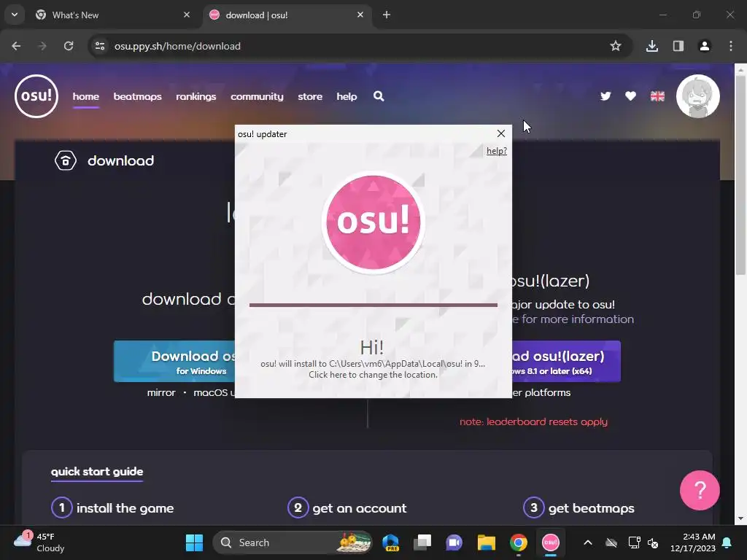Open Chrome three-dot menu
This screenshot has width=747, height=560.
coord(731,46)
